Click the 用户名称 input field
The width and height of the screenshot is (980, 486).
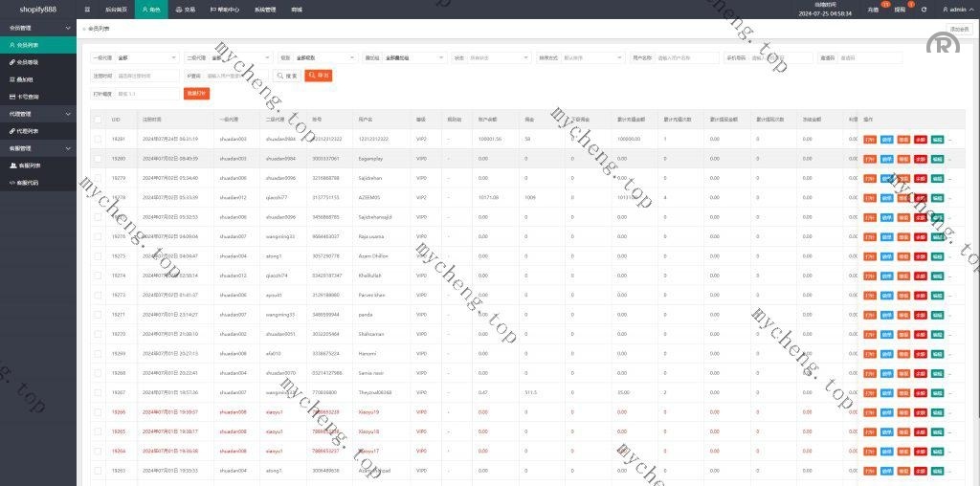686,57
